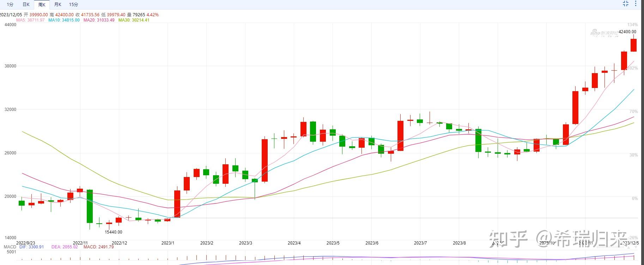
Task: Click the 2023/4 date axis label
Action: (294, 243)
